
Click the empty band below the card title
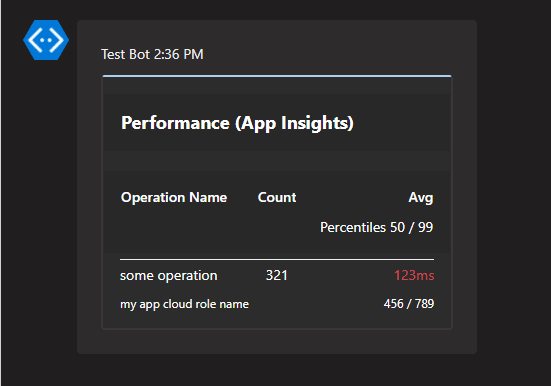pyautogui.click(x=277, y=161)
